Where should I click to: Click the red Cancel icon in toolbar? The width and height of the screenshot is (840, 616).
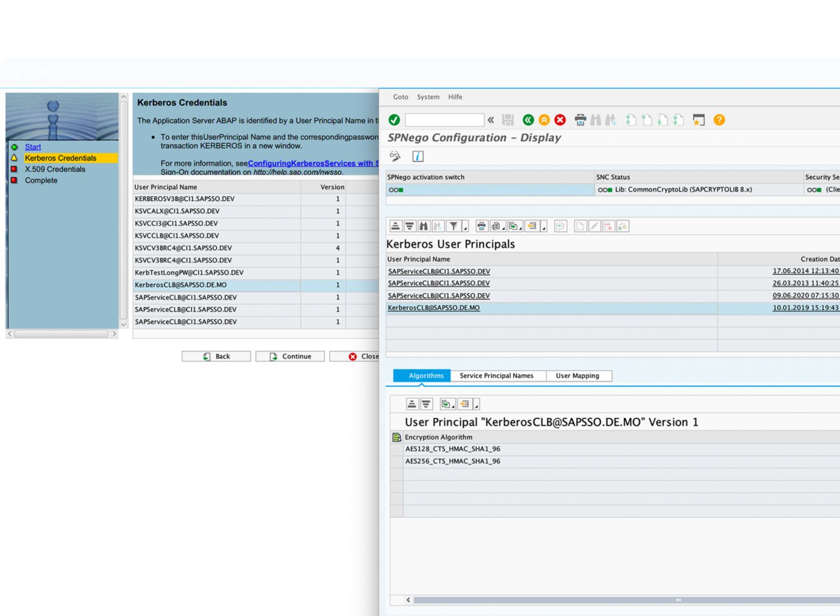[x=560, y=120]
